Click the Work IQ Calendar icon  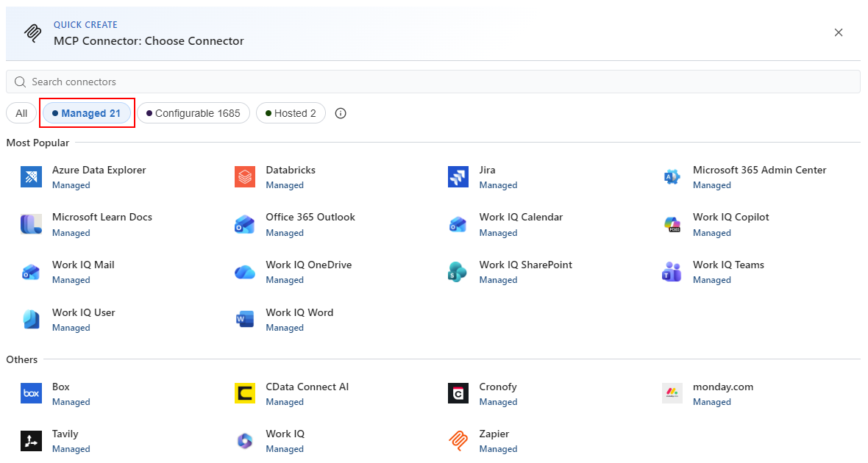pyautogui.click(x=458, y=225)
